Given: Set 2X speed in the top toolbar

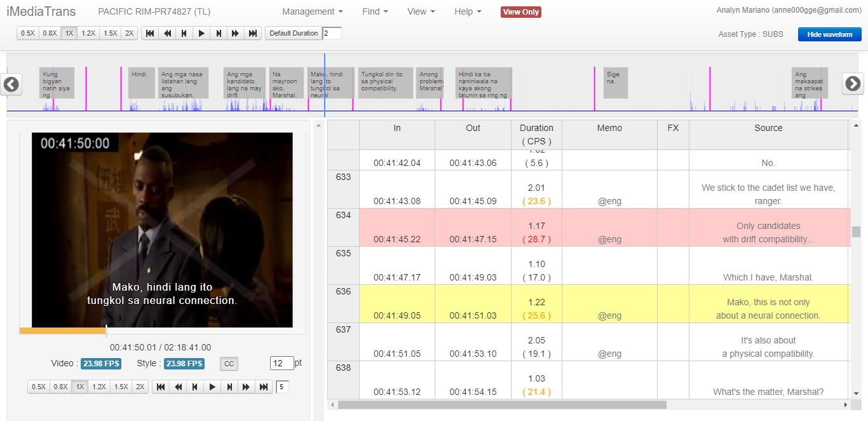Looking at the screenshot, I should 130,33.
